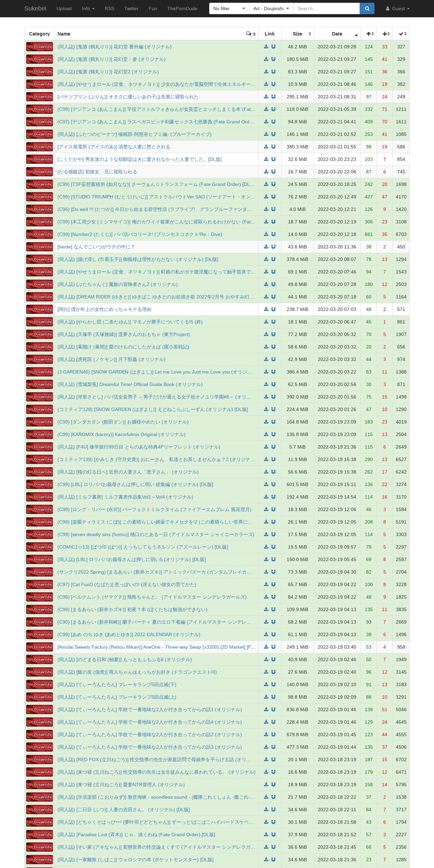Click the '6703' completed count cell

401,234
